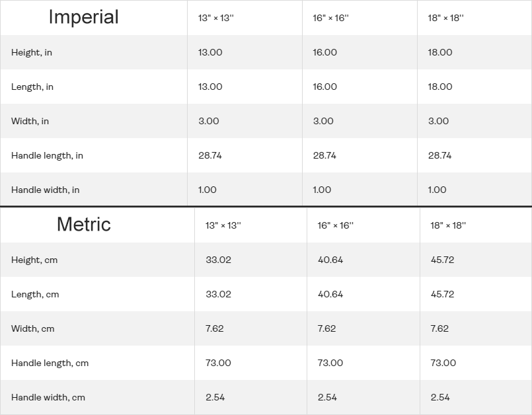
Task: Select the 16.00 value in Length, in row
Action: click(x=324, y=87)
